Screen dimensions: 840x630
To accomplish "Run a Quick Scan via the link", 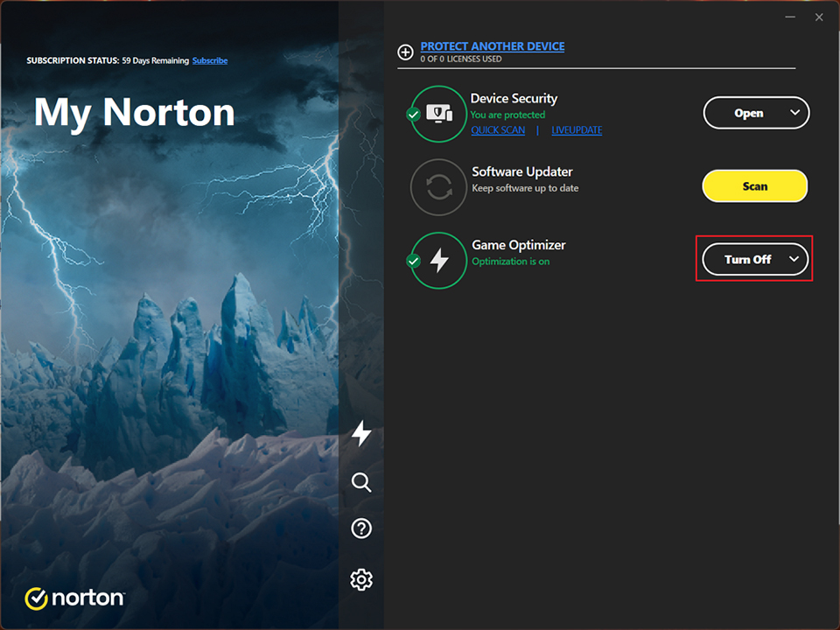I will [498, 130].
